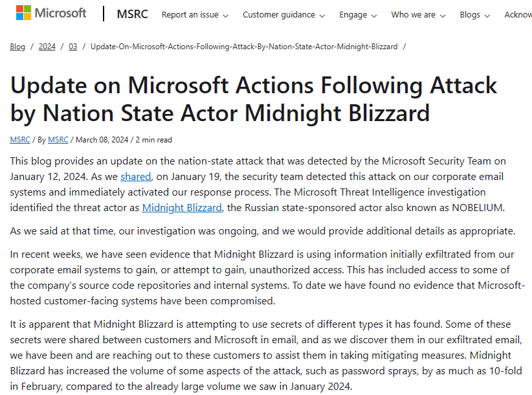Click the chevron beside Blogs

click(x=487, y=16)
